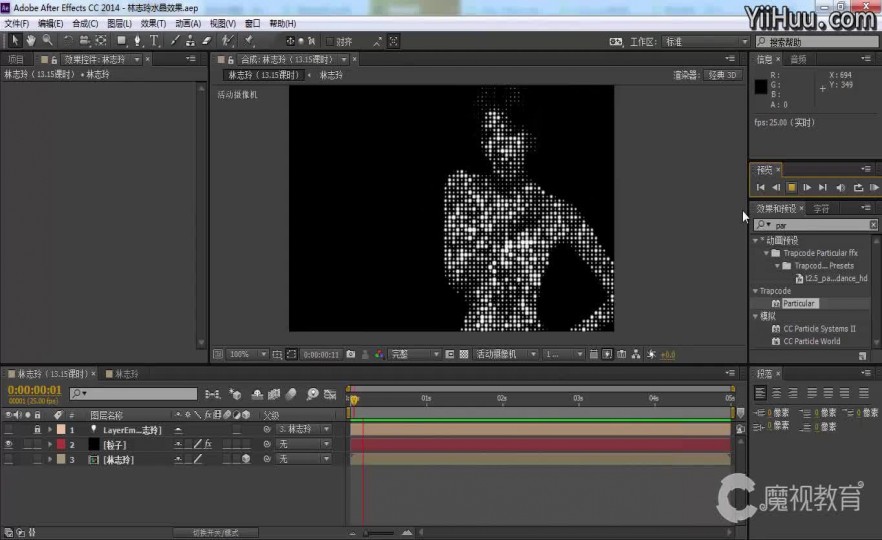Open the 效果(T) menu
Viewport: 882px width, 540px height.
153,24
